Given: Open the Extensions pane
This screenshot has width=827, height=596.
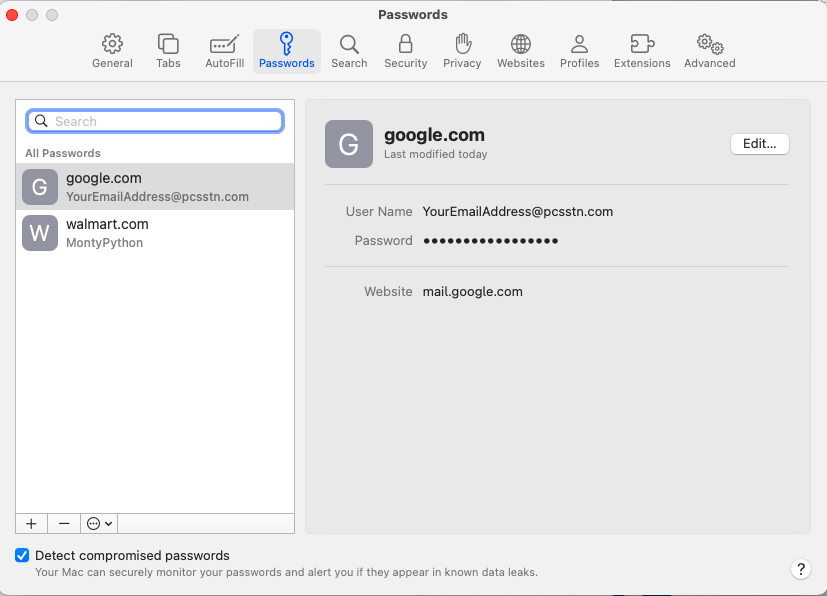Looking at the screenshot, I should tap(642, 51).
